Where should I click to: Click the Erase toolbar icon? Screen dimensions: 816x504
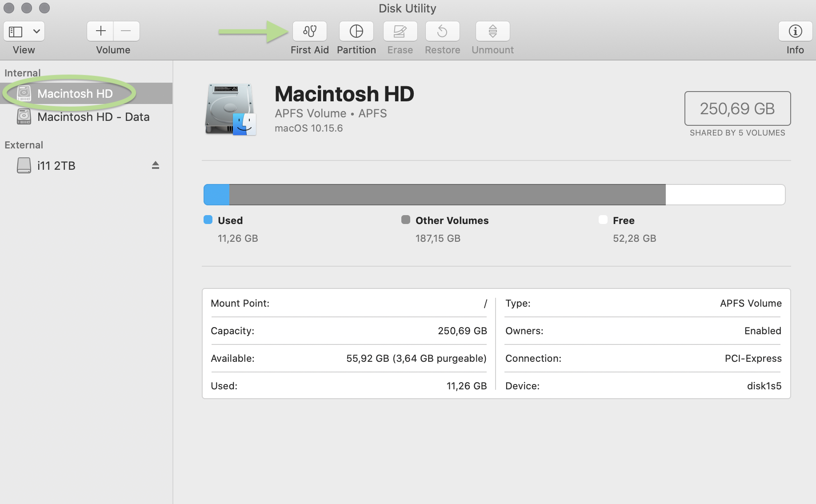tap(400, 31)
